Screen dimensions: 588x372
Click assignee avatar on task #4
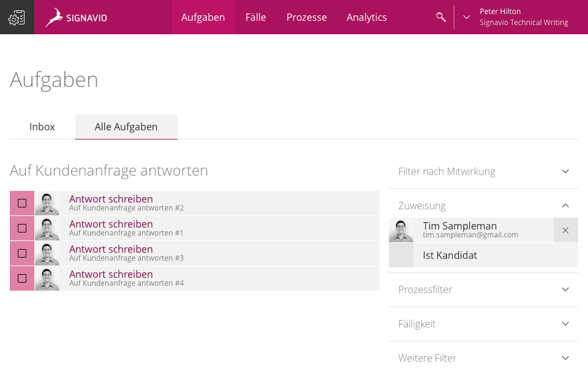47,278
